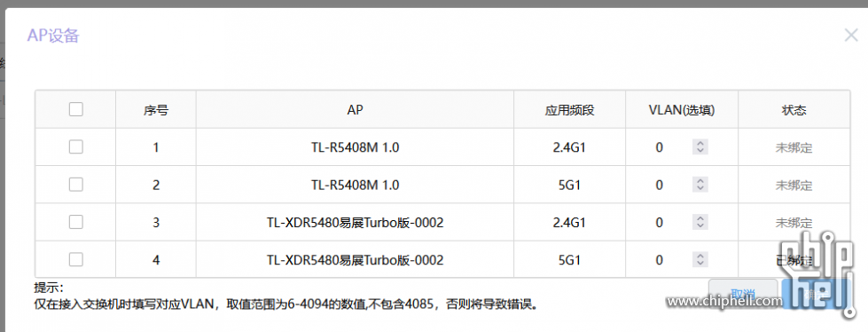Click the 未绑定 status in row 1

(794, 148)
